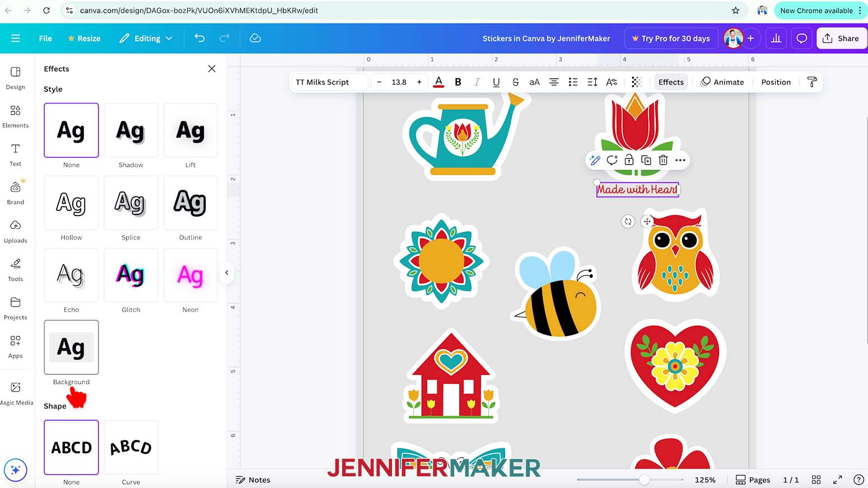868x488 pixels.
Task: Enter fullscreen presentation mode
Action: [838, 480]
